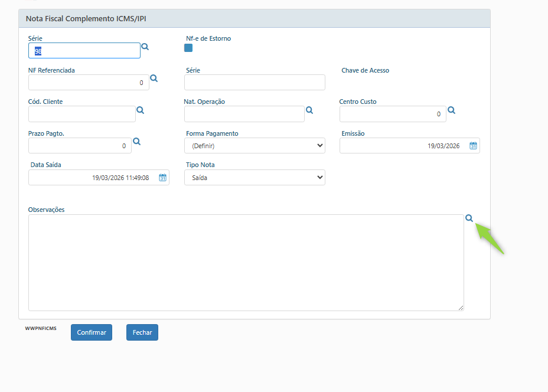Open the Tipo Nota dropdown
The width and height of the screenshot is (548, 392).
255,177
